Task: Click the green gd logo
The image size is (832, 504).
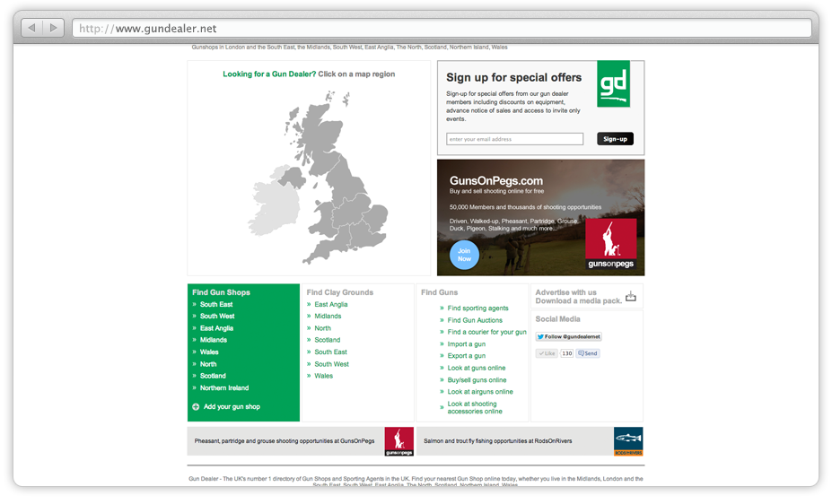Action: pyautogui.click(x=613, y=83)
